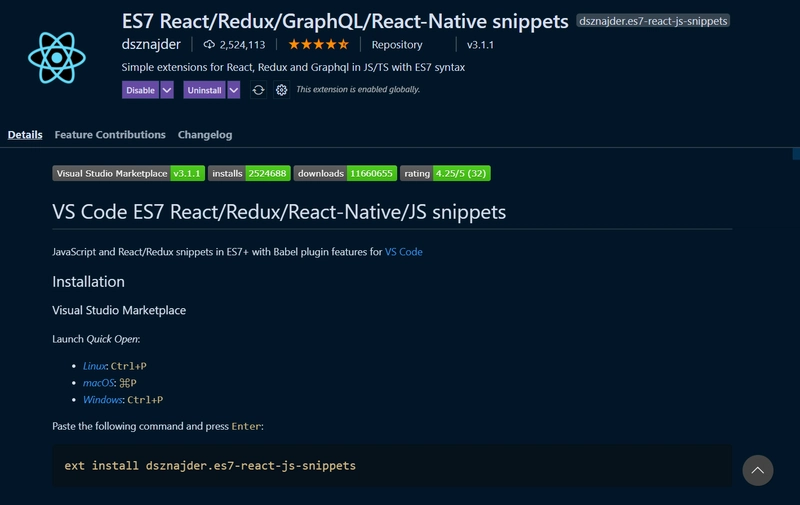The height and width of the screenshot is (505, 800).
Task: Click the 2,524,113 install count text
Action: (x=242, y=45)
